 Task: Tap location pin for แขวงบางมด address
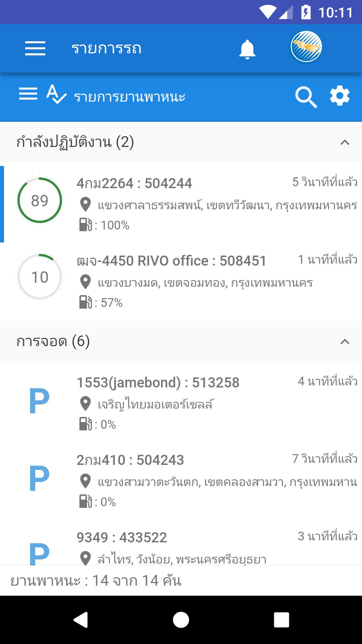[85, 282]
